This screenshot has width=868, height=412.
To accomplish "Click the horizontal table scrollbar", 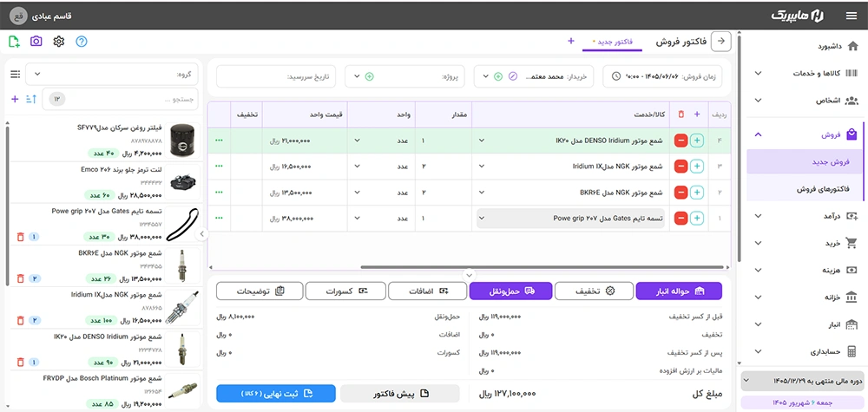I will pyautogui.click(x=540, y=267).
